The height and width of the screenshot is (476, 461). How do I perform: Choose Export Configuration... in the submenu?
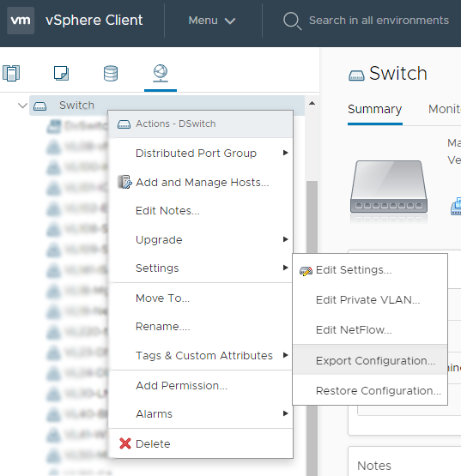point(370,360)
